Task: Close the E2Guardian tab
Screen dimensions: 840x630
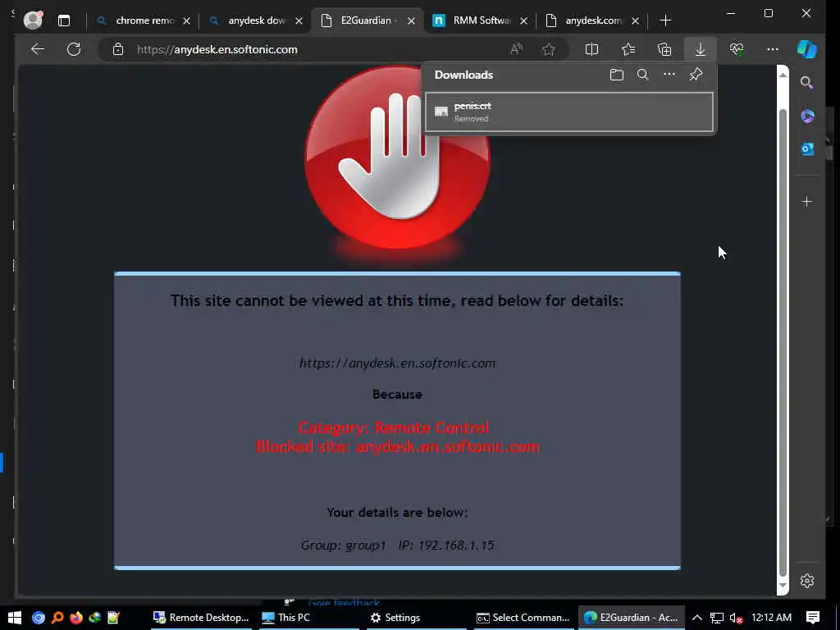Action: 412,21
